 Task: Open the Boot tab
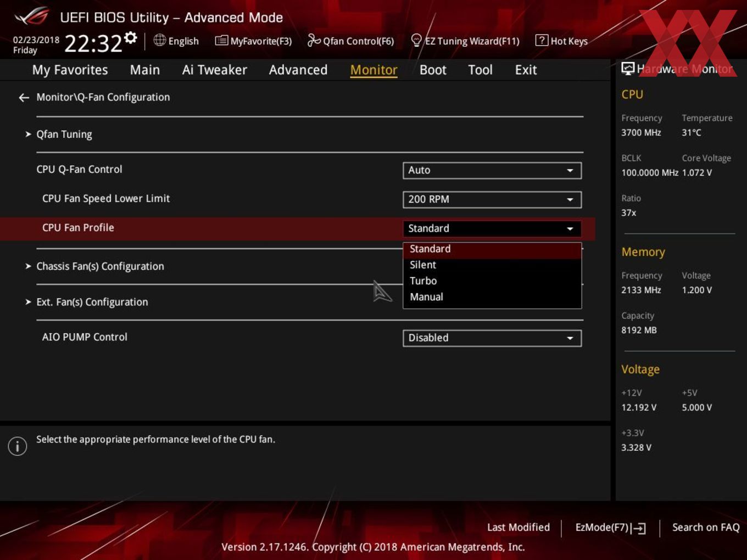tap(433, 70)
